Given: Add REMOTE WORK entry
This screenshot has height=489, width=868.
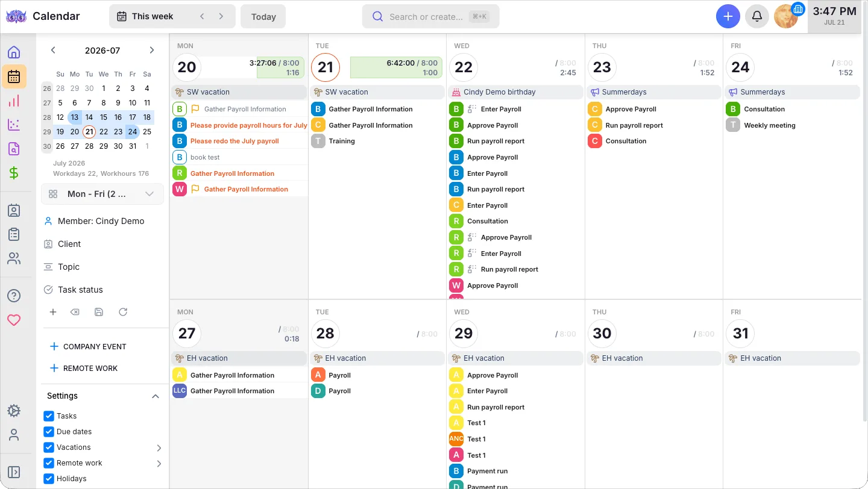Looking at the screenshot, I should pyautogui.click(x=84, y=369).
